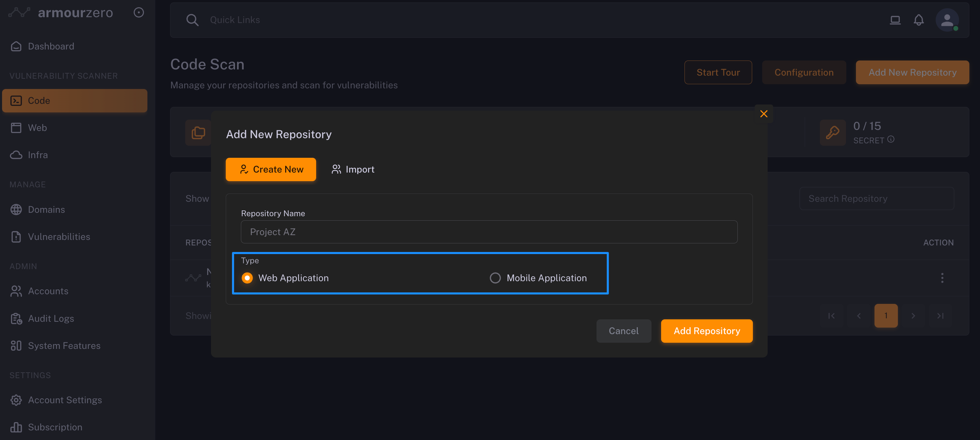Jump to last page arrow
This screenshot has height=440, width=980.
(x=940, y=316)
